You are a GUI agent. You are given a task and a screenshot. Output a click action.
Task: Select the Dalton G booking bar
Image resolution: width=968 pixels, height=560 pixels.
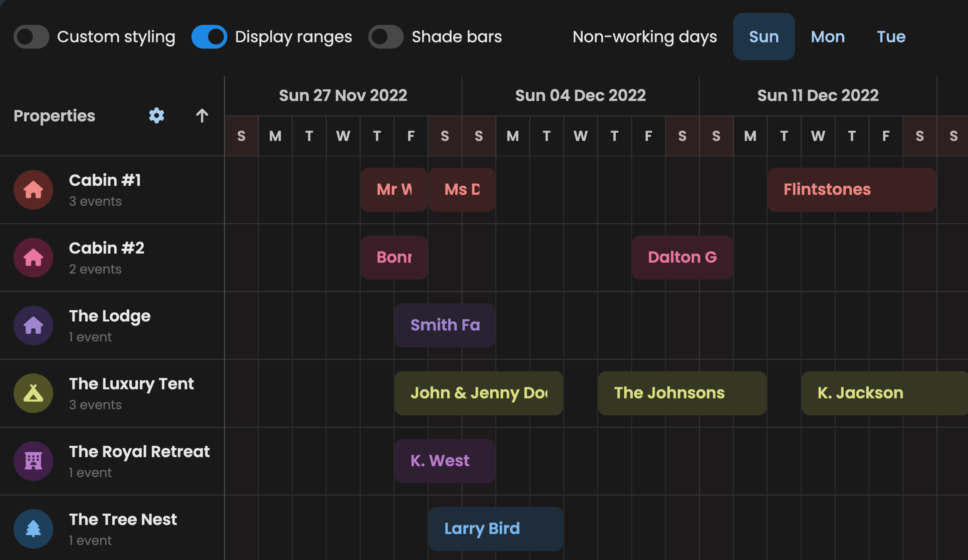(682, 258)
